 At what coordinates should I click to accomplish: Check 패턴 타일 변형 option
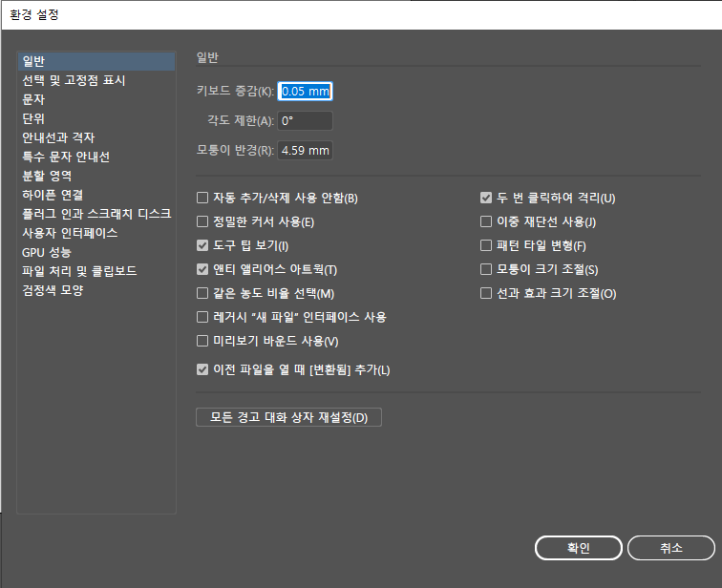(486, 245)
